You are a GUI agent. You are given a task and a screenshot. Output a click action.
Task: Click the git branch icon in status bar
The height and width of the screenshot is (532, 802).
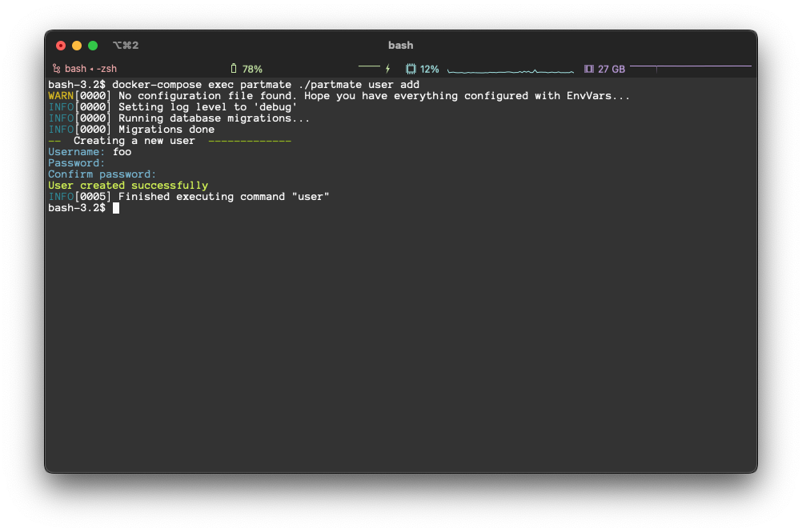[x=56, y=69]
